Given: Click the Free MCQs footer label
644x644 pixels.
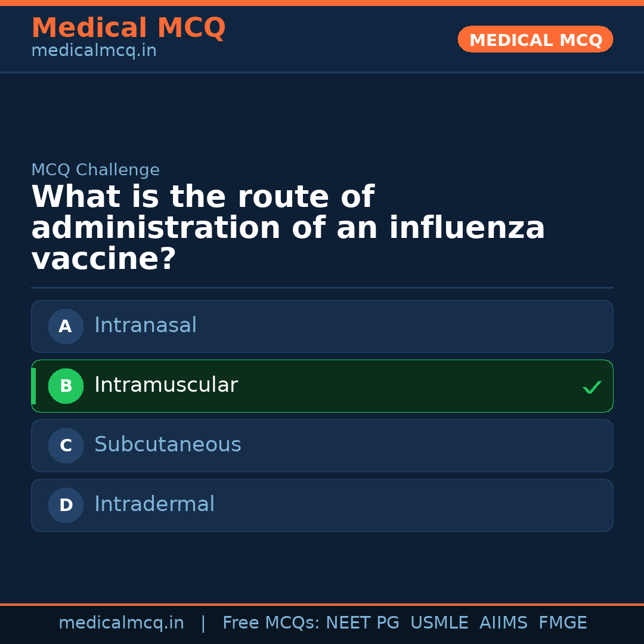Looking at the screenshot, I should [271, 623].
